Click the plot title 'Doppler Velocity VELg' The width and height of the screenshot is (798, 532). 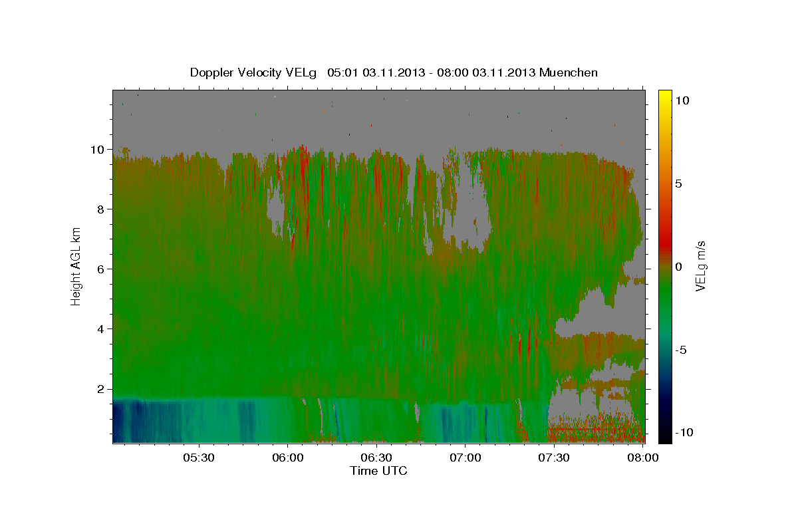(x=255, y=72)
